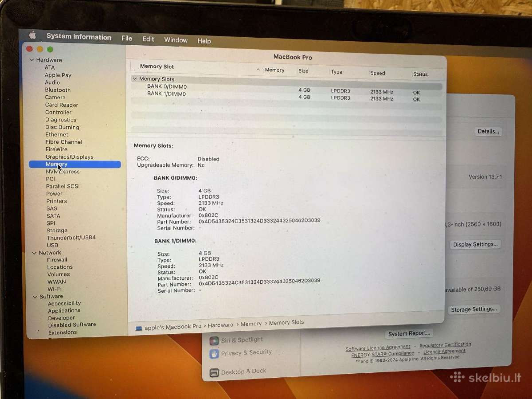Select Card Reader in the sidebar

[62, 105]
